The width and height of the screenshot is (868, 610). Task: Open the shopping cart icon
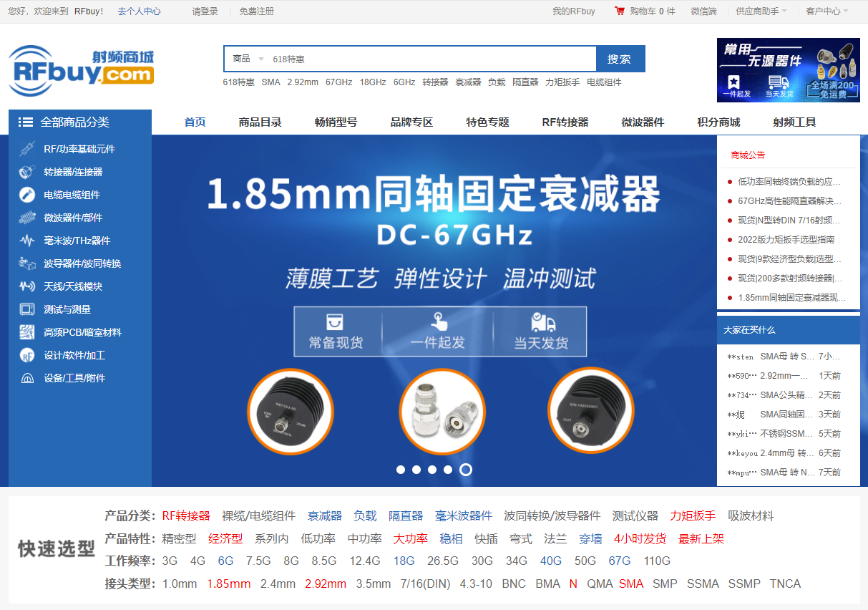point(619,11)
